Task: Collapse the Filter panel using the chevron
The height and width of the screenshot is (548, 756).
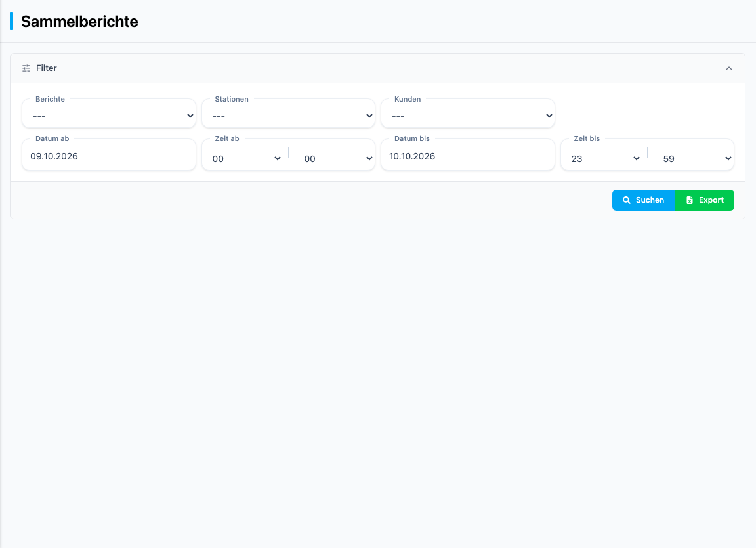Action: tap(729, 68)
